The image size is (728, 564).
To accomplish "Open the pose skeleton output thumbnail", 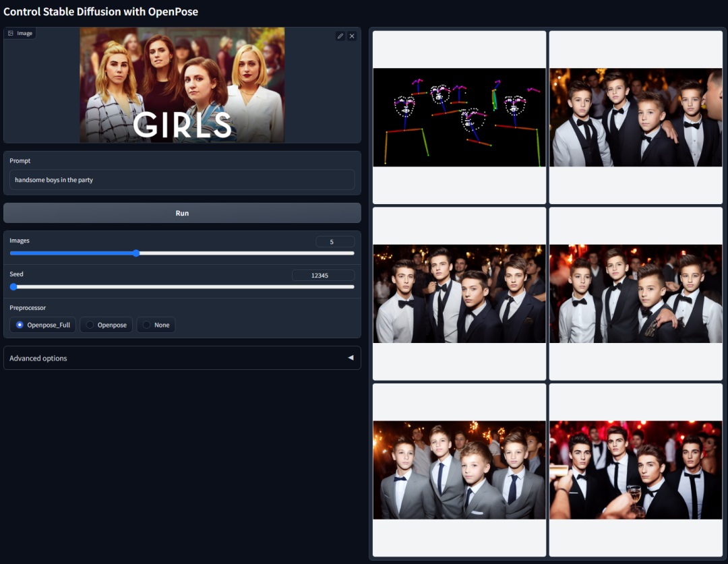I will tap(459, 117).
